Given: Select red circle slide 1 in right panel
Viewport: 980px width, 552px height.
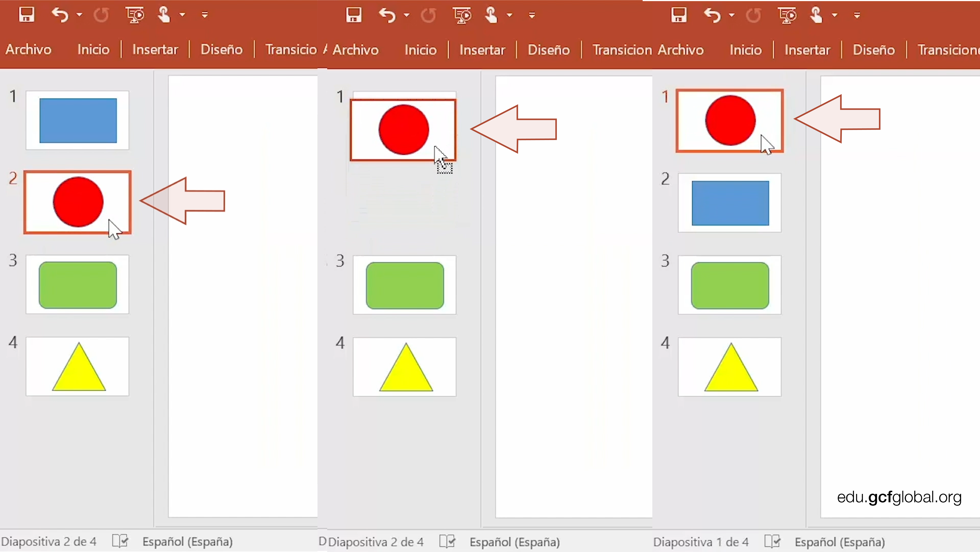Looking at the screenshot, I should click(730, 121).
